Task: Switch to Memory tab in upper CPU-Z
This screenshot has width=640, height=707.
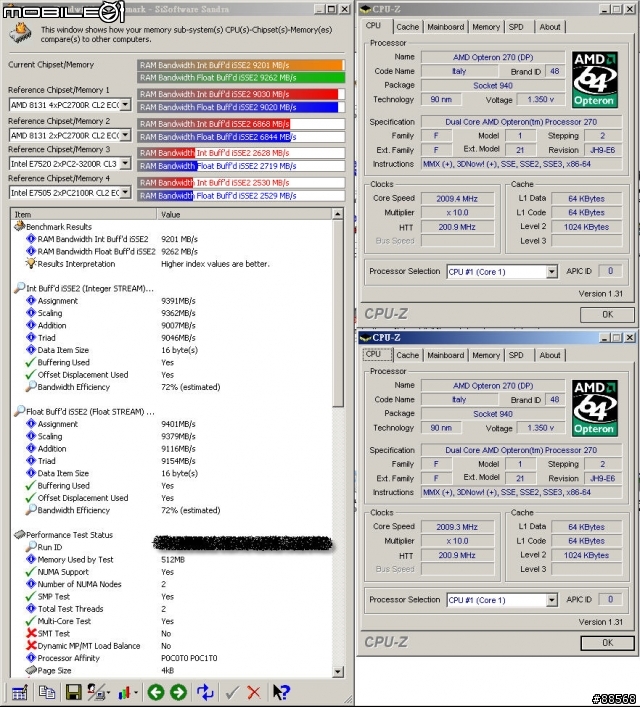Action: pos(486,27)
